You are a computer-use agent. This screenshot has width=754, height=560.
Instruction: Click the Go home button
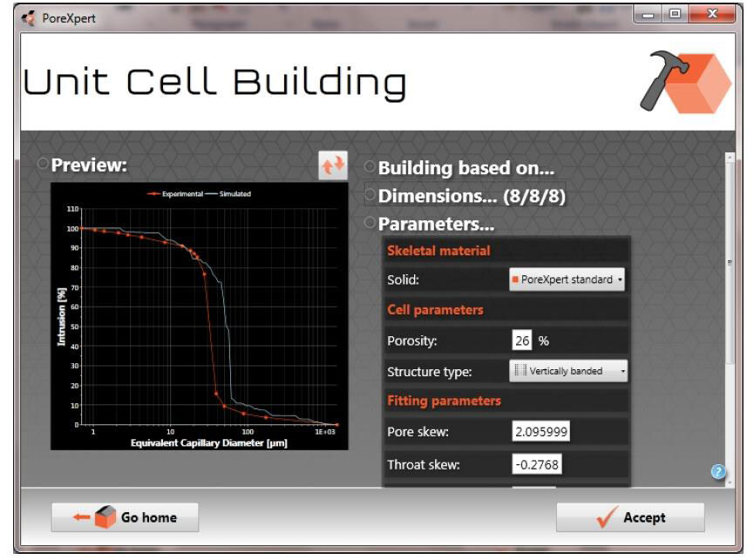(x=125, y=517)
